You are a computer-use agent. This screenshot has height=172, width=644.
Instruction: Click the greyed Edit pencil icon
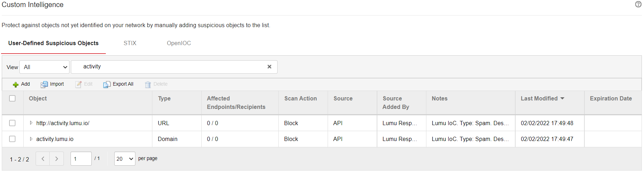(x=78, y=84)
